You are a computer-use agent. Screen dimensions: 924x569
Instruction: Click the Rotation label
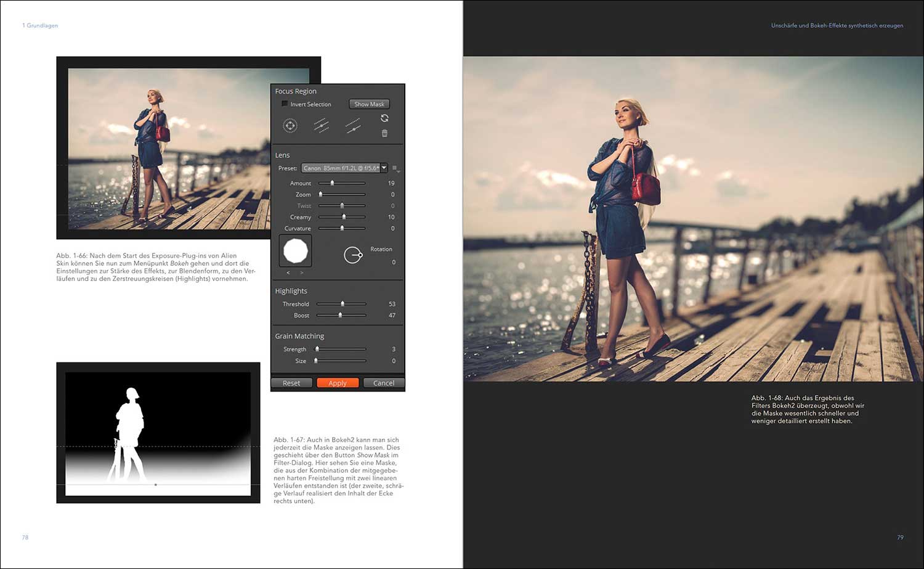click(381, 249)
